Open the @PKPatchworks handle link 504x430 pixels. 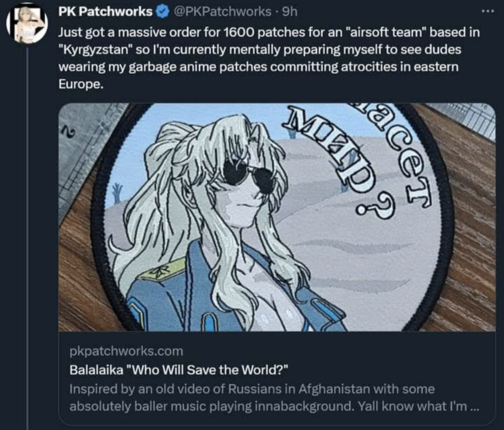pos(223,12)
